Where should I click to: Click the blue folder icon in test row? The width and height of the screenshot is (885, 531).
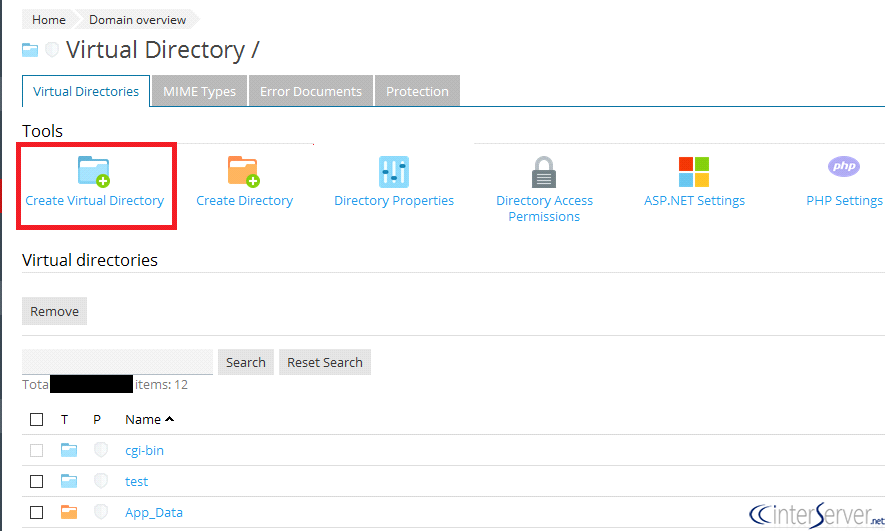pos(69,481)
